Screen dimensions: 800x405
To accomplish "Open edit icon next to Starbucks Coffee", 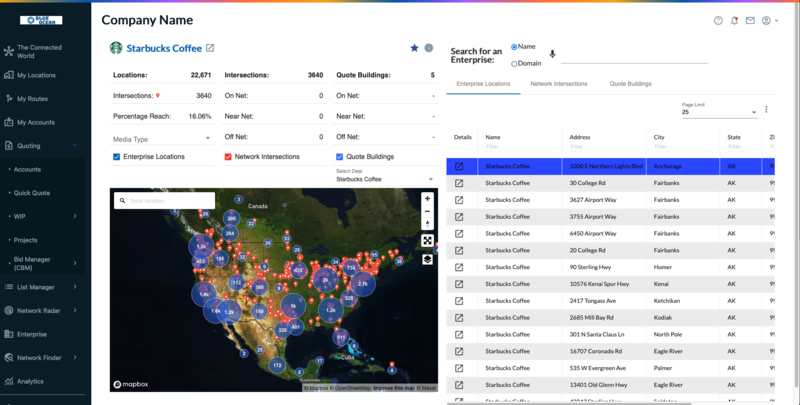I will [210, 48].
